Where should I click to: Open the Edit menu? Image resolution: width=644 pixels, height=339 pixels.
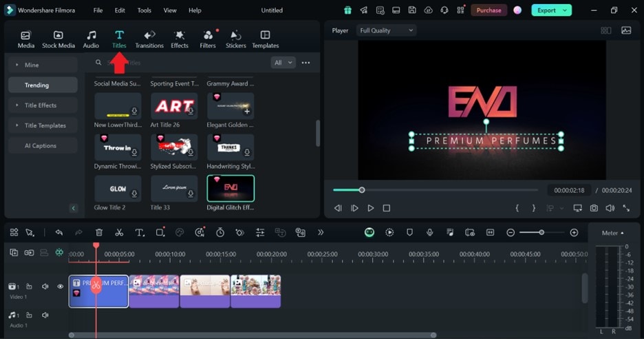[x=120, y=10]
